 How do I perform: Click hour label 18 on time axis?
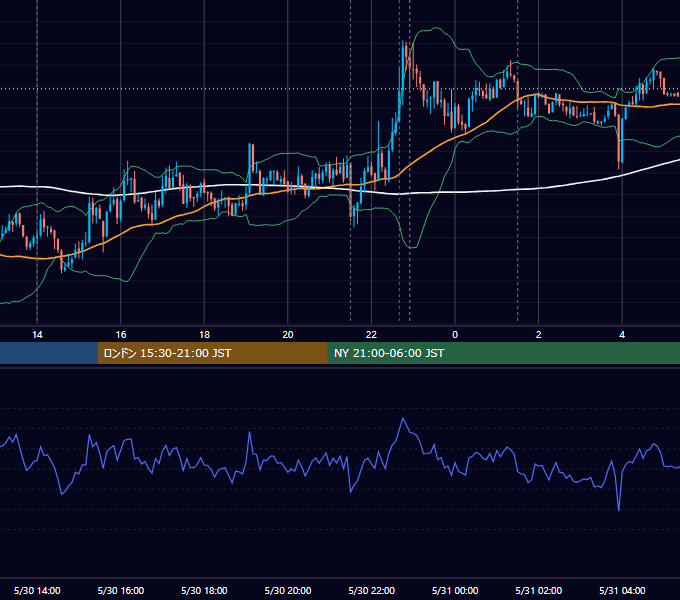point(204,335)
